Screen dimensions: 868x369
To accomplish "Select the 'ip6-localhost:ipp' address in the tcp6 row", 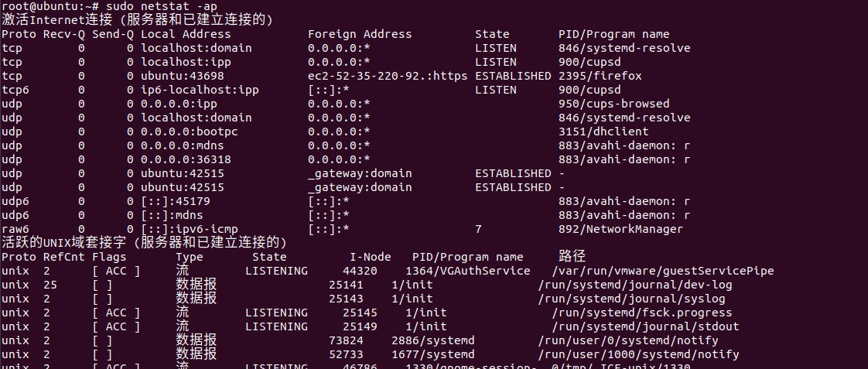I will point(200,90).
